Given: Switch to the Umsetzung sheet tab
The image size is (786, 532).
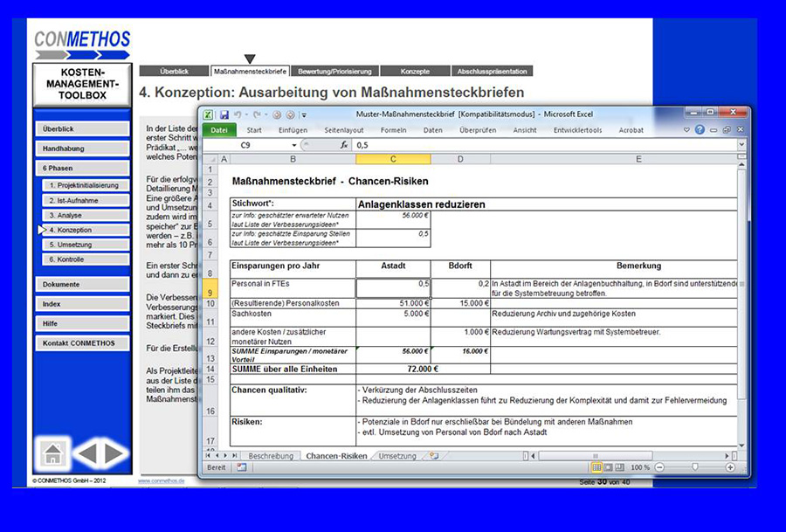Looking at the screenshot, I should click(x=397, y=456).
